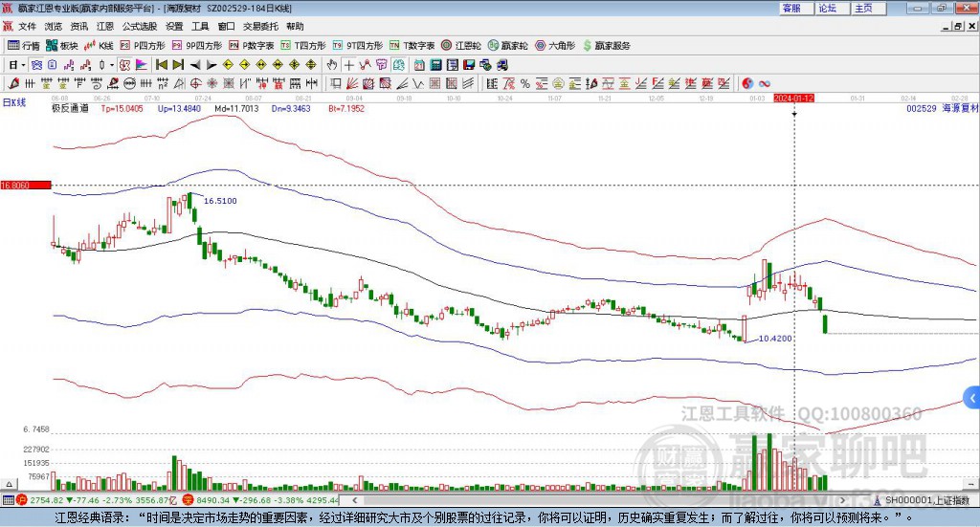The height and width of the screenshot is (527, 980).
Task: Click horizontal scrollbar left arrow
Action: (x=355, y=500)
